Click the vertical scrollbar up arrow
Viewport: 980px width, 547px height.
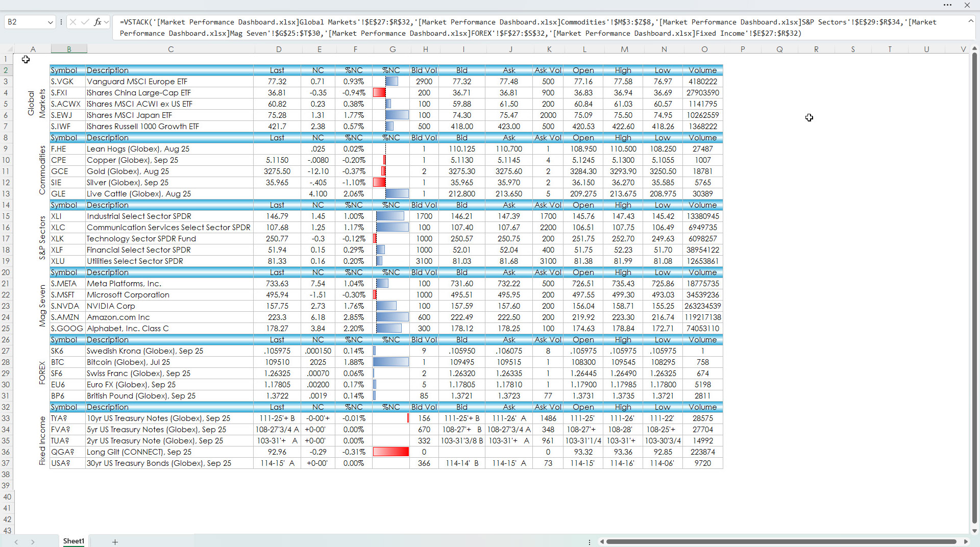[x=974, y=48]
